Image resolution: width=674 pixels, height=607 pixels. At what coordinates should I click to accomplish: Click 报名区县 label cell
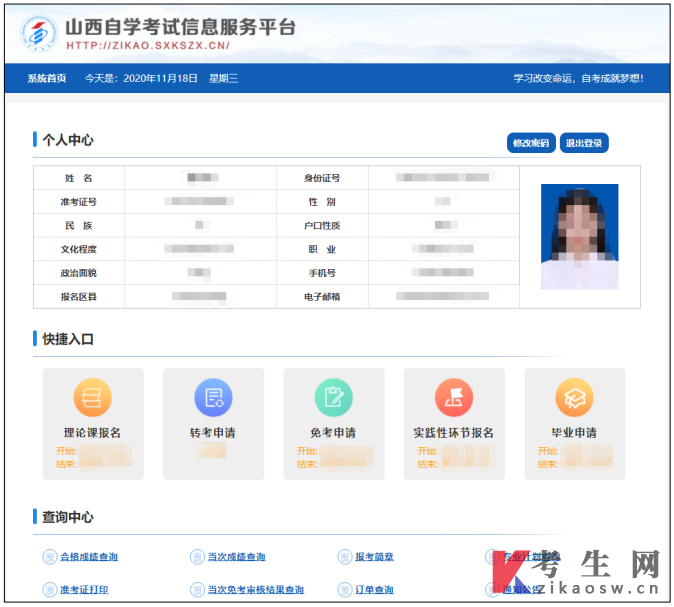click(79, 297)
